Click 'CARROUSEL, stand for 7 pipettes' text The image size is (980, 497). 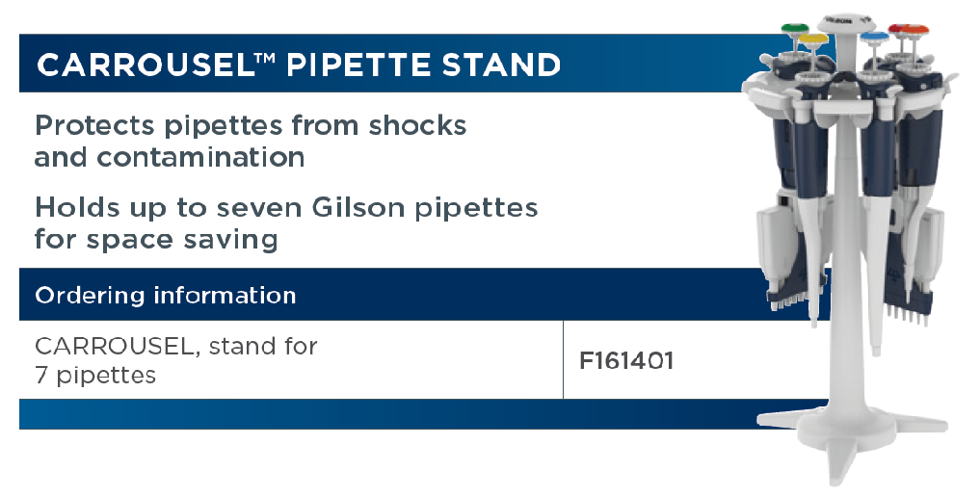pyautogui.click(x=176, y=360)
